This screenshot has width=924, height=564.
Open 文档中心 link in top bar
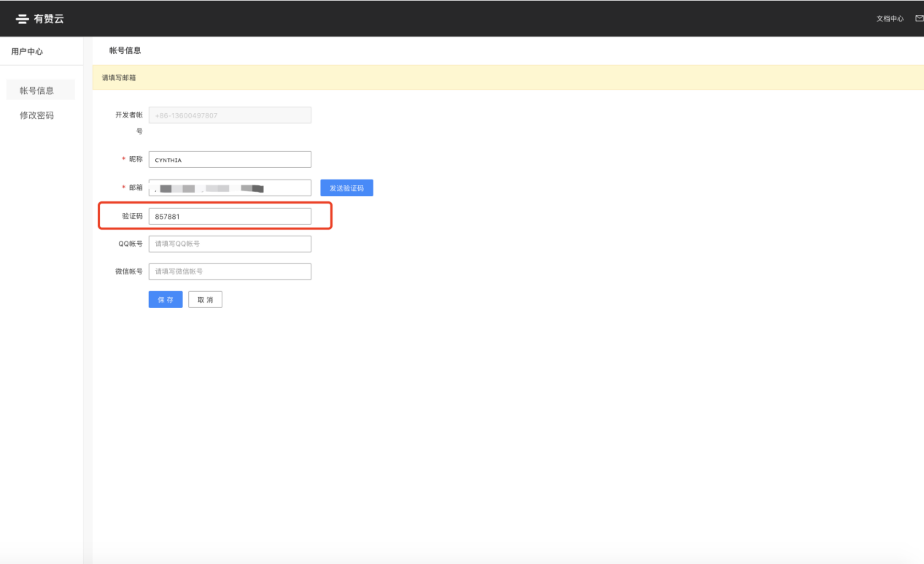pos(890,19)
